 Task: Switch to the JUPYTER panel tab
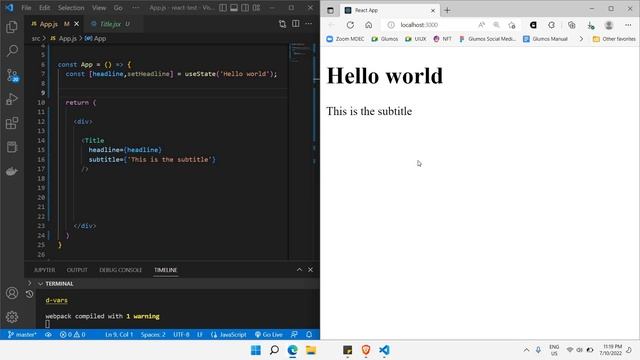click(x=44, y=270)
